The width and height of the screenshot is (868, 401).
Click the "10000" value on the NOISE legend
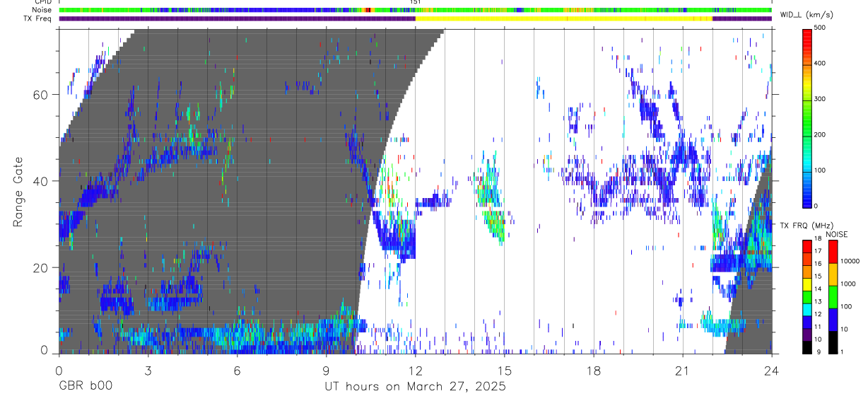[x=850, y=261]
